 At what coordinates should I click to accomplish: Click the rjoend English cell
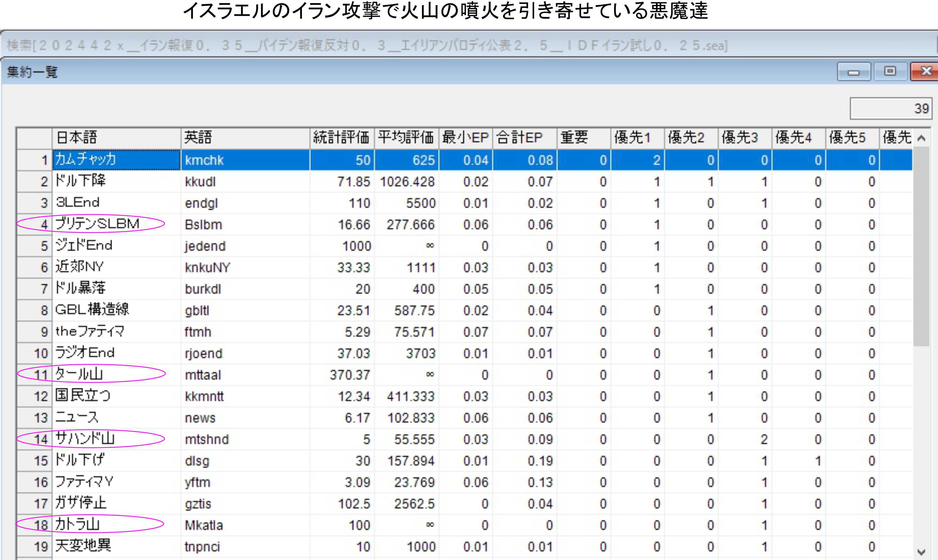tap(246, 354)
